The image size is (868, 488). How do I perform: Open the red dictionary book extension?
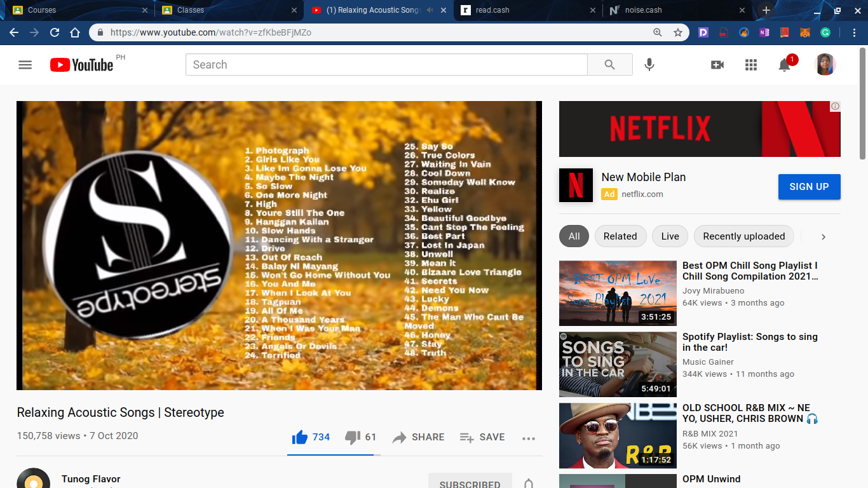(785, 32)
